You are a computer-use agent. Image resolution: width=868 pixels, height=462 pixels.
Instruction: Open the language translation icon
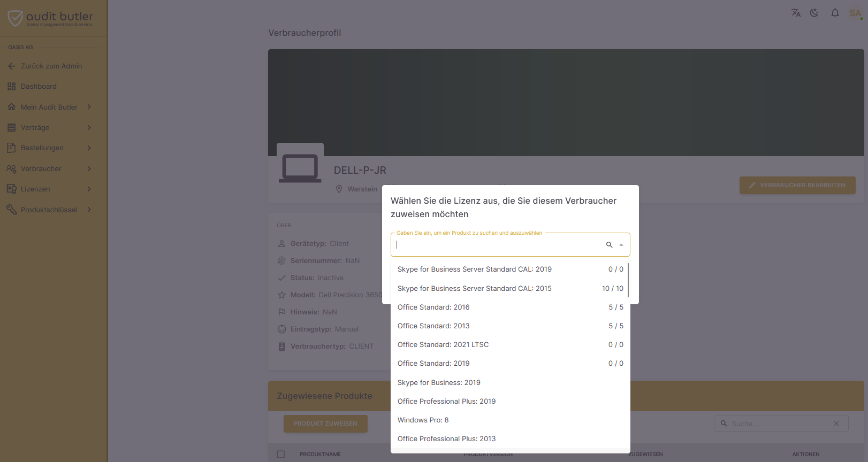tap(796, 13)
